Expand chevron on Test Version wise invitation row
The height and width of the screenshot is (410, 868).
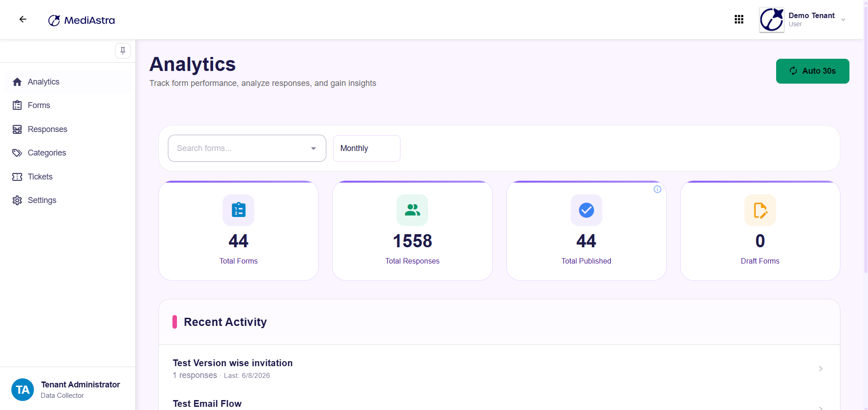(820, 369)
